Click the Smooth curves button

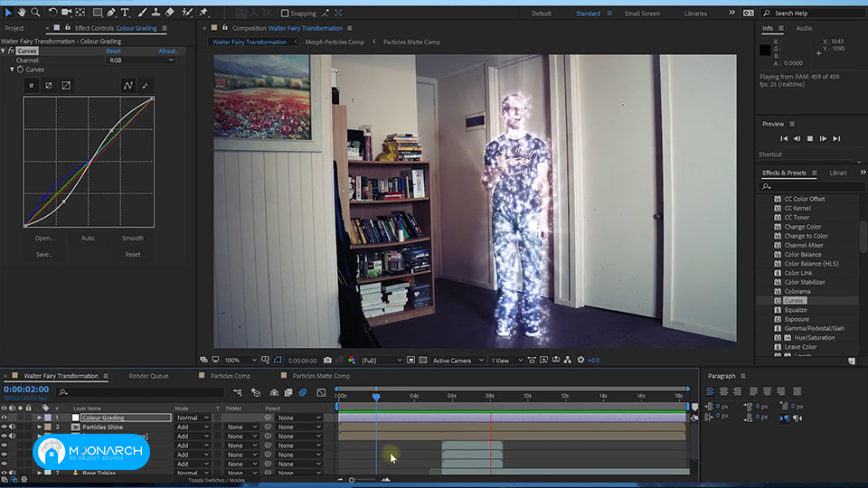tap(132, 238)
